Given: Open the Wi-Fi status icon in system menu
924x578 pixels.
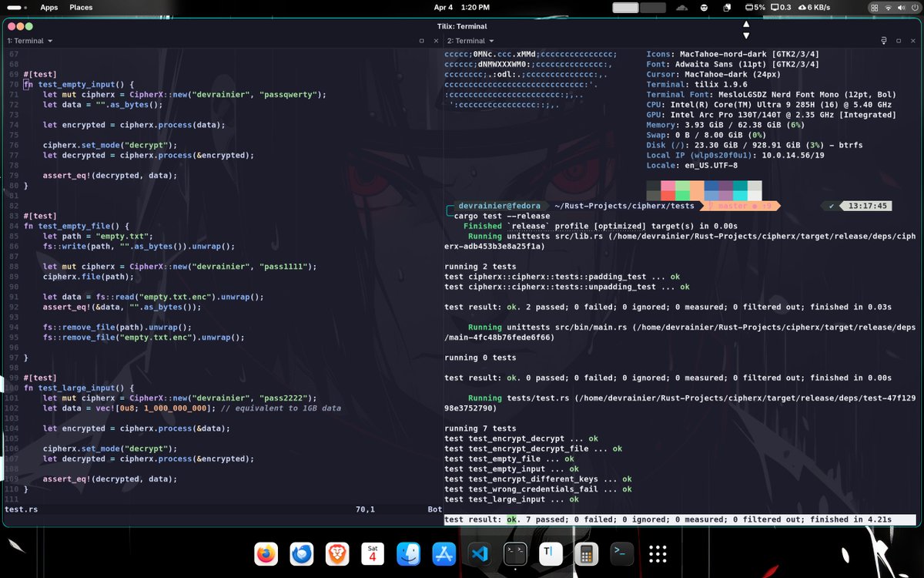Looking at the screenshot, I should [889, 8].
